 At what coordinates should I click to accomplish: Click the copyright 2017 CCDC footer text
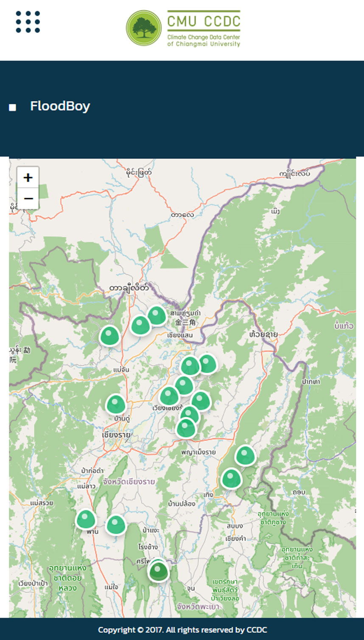click(x=182, y=630)
